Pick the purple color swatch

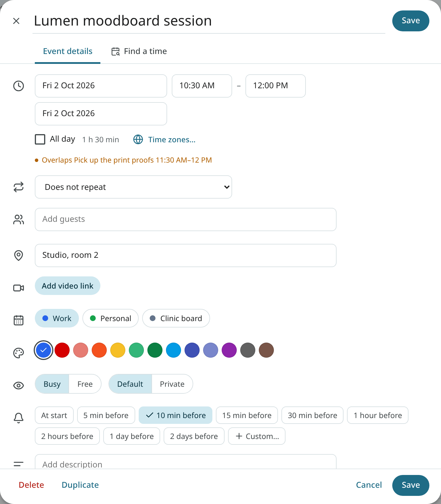(229, 350)
